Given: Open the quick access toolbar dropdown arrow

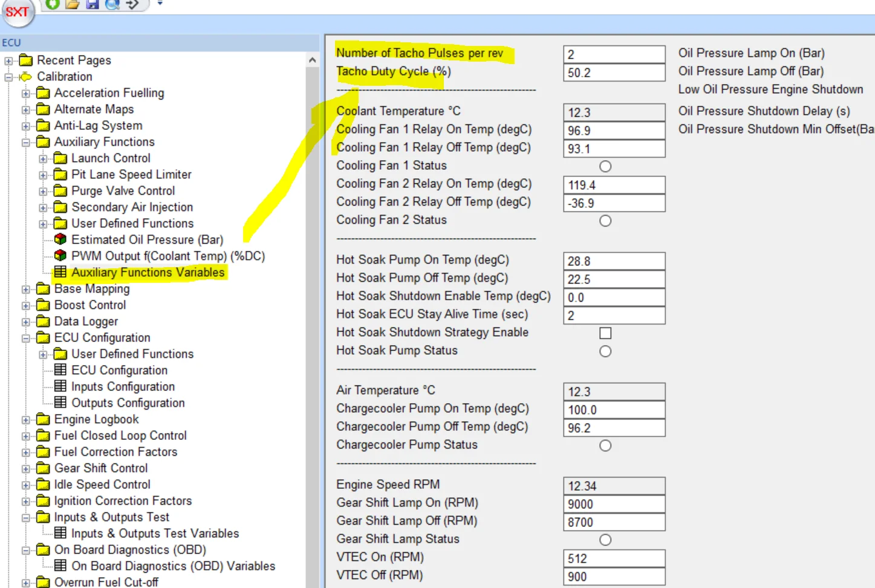Looking at the screenshot, I should pos(160,4).
